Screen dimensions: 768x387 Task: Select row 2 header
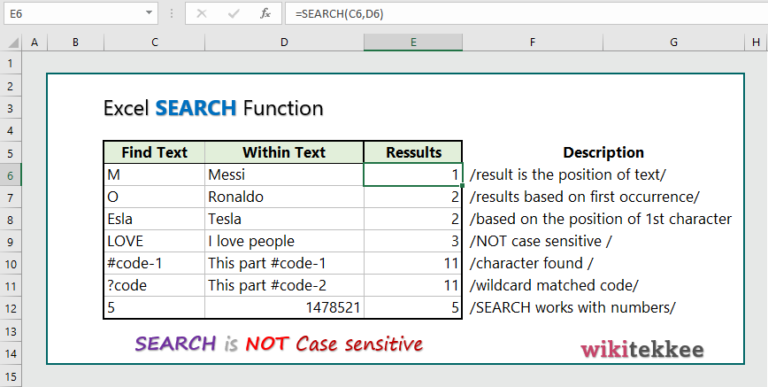(11, 86)
